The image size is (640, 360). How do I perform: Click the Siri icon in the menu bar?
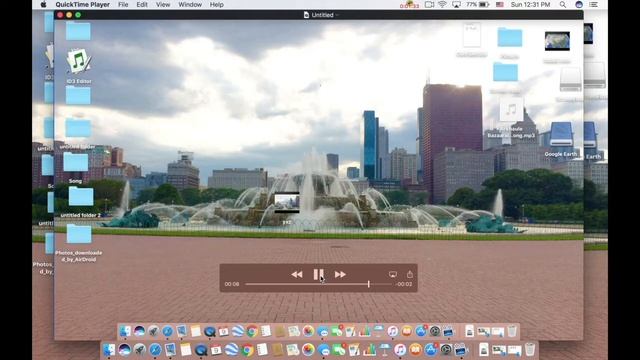[579, 4]
